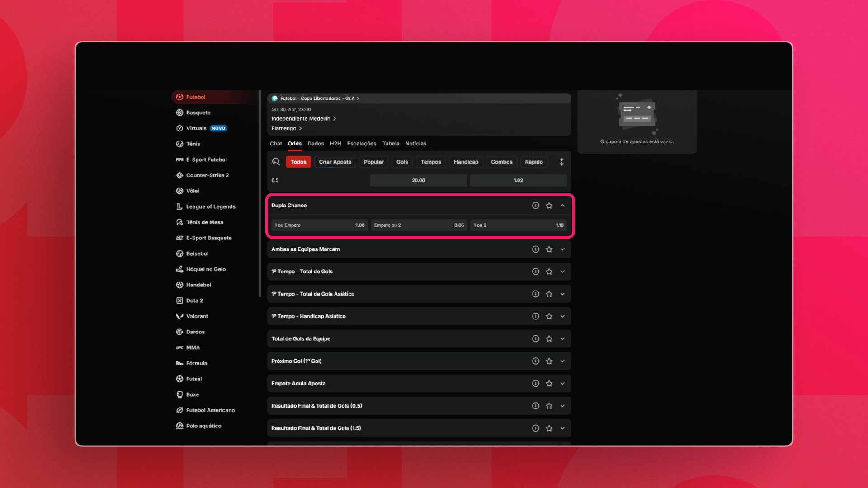Open MMA category icon

179,348
